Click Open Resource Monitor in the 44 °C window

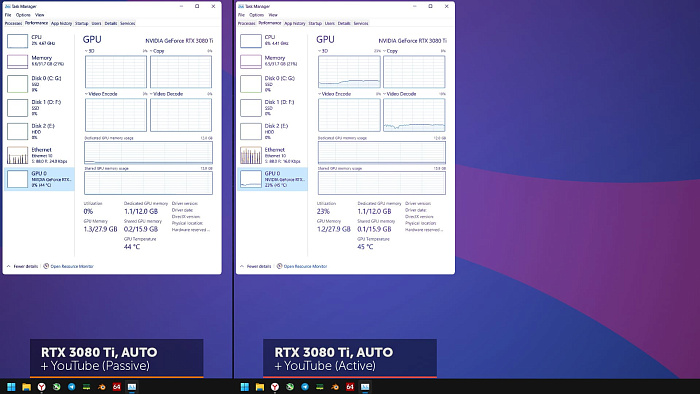(68, 266)
